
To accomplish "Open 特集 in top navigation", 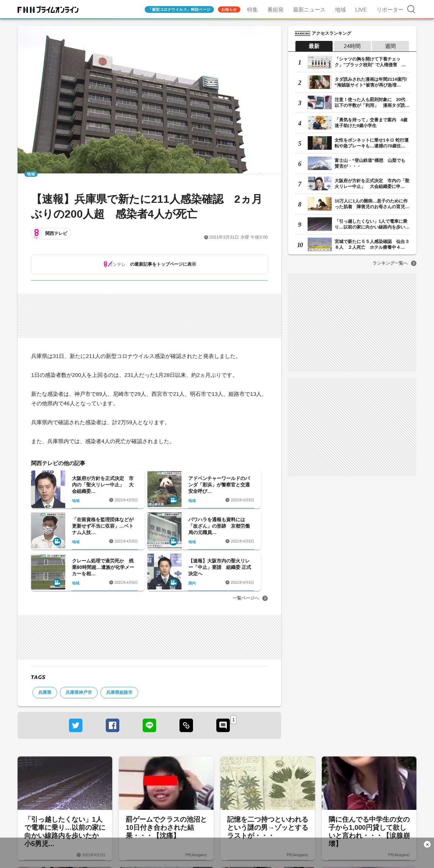I will [x=252, y=10].
